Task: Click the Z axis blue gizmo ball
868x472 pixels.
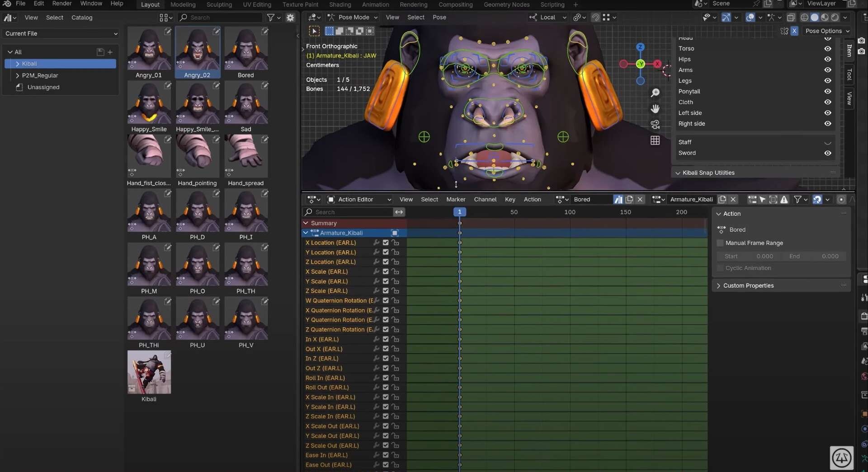Action: (640, 47)
